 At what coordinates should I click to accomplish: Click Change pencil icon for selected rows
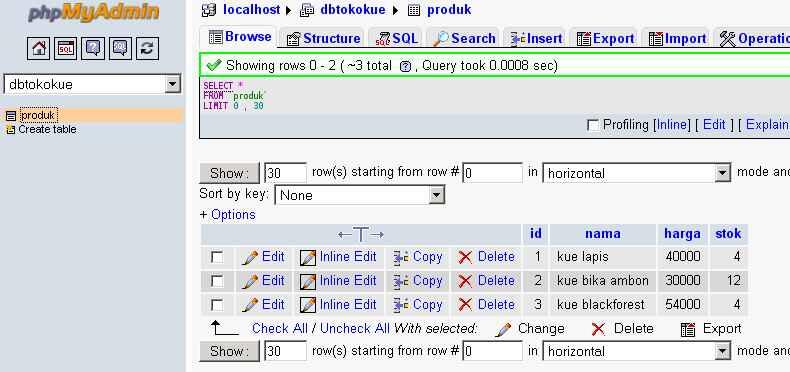tap(503, 330)
